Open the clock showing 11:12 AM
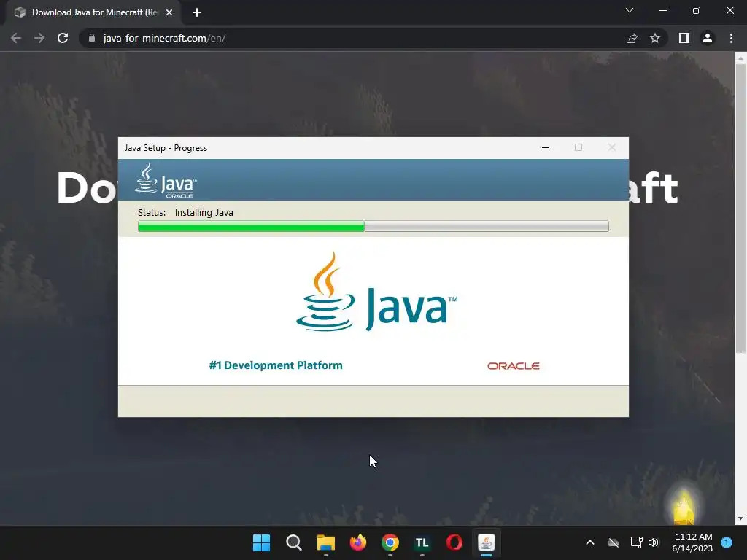This screenshot has height=560, width=747. point(693,542)
